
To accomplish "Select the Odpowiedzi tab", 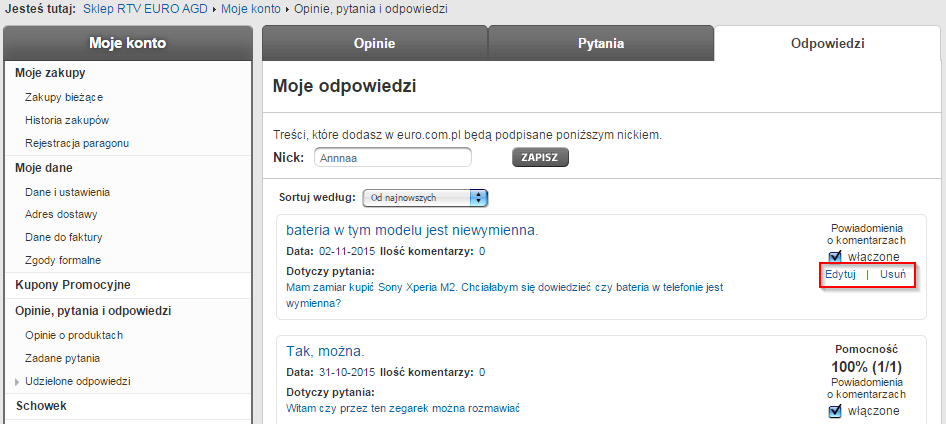I will [x=827, y=44].
